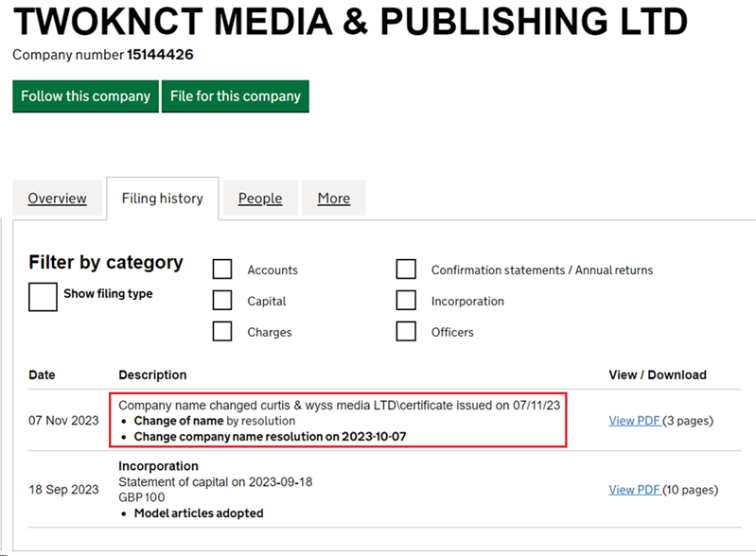Click the company number 15144426

click(160, 55)
